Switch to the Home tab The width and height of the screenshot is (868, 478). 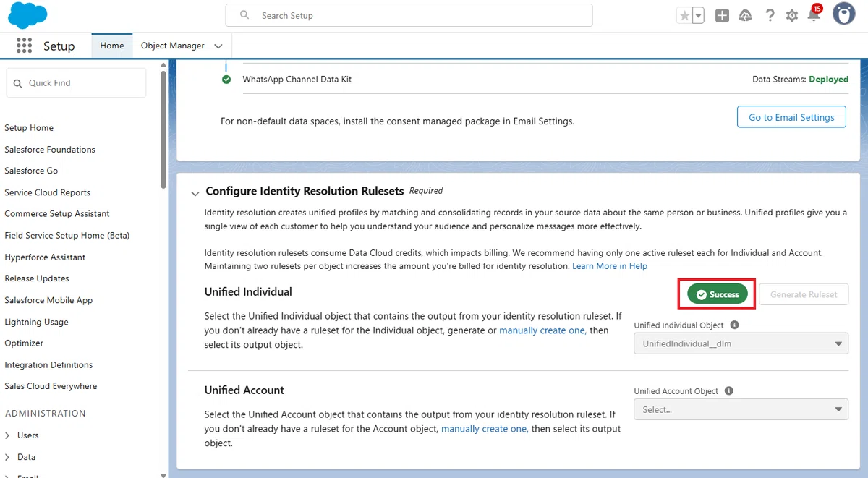tap(112, 46)
